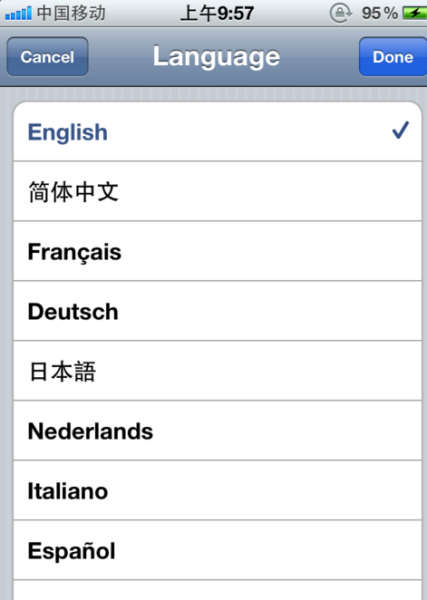Screen dimensions: 427x600
Task: Tap the checkmark next to English
Action: point(400,130)
